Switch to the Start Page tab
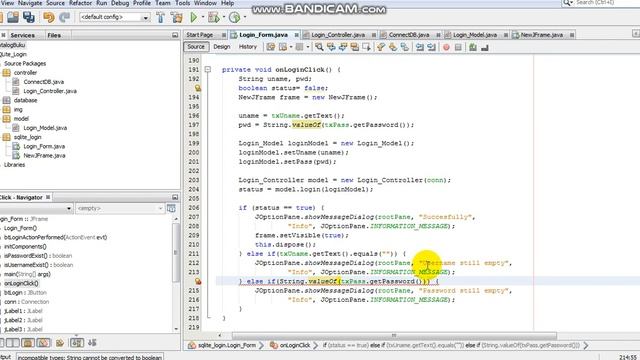The width and height of the screenshot is (640, 360). [200, 35]
